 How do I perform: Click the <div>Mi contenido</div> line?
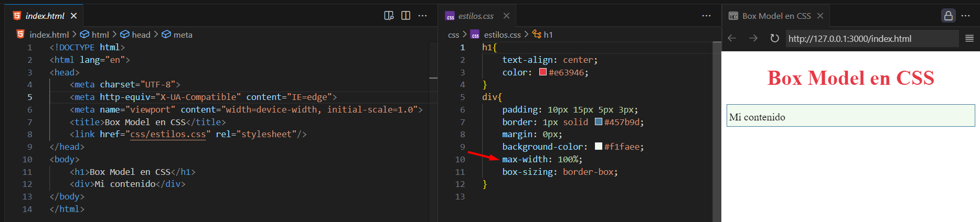pyautogui.click(x=127, y=184)
